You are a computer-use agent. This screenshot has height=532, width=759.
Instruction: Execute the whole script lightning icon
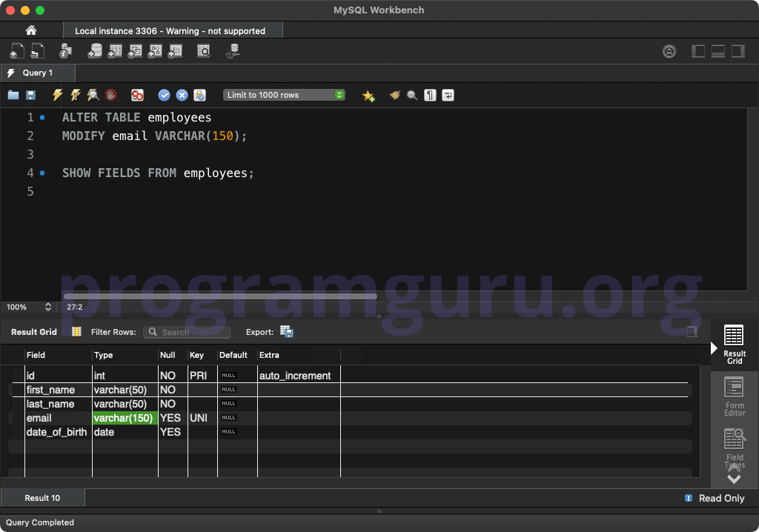(x=58, y=95)
